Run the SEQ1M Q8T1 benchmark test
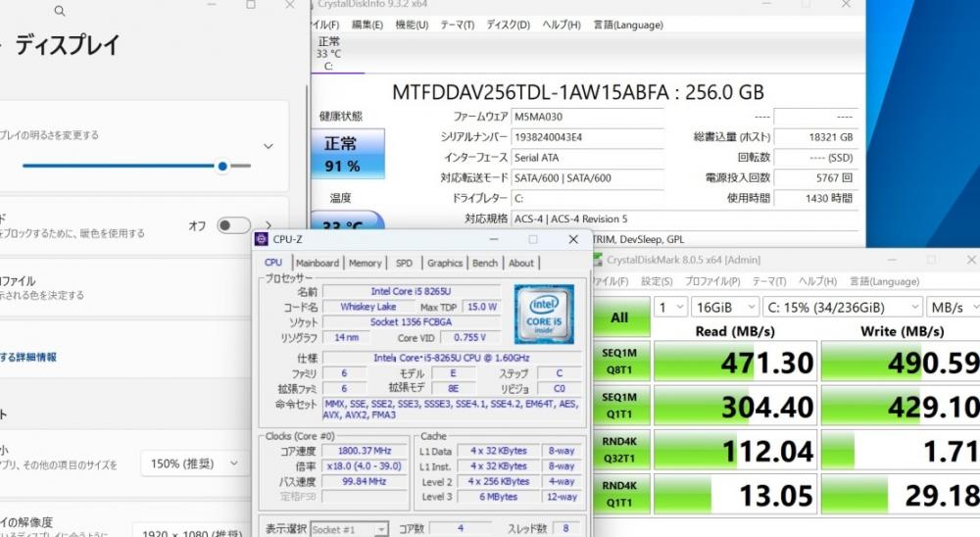Screen dimensions: 980x537 619,362
